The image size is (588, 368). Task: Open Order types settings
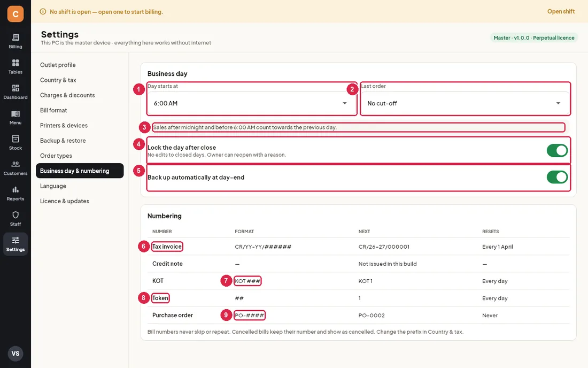tap(56, 156)
